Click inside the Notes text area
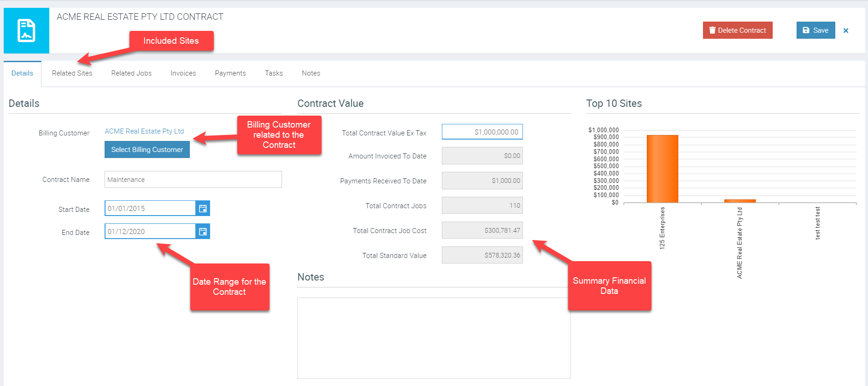 434,338
